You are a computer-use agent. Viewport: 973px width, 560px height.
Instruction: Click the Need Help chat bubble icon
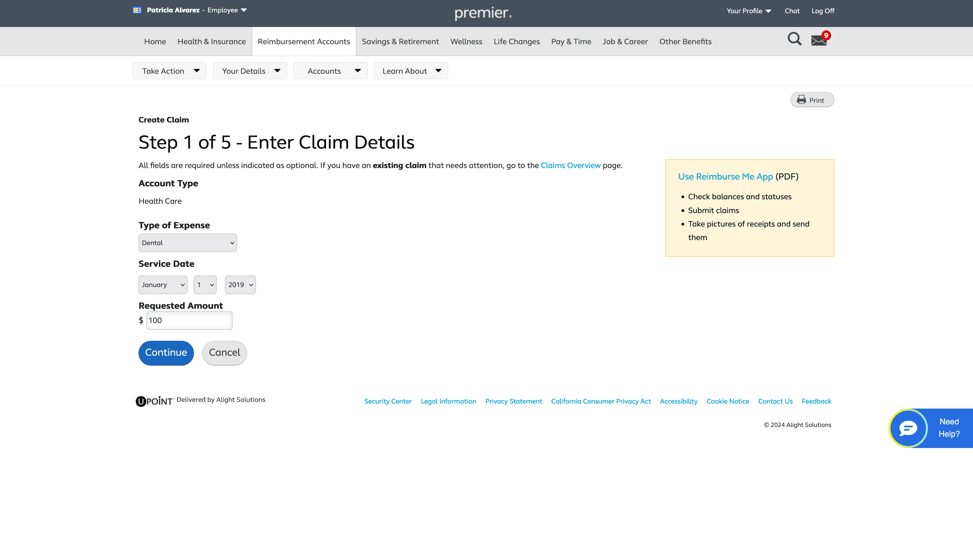[x=908, y=428]
